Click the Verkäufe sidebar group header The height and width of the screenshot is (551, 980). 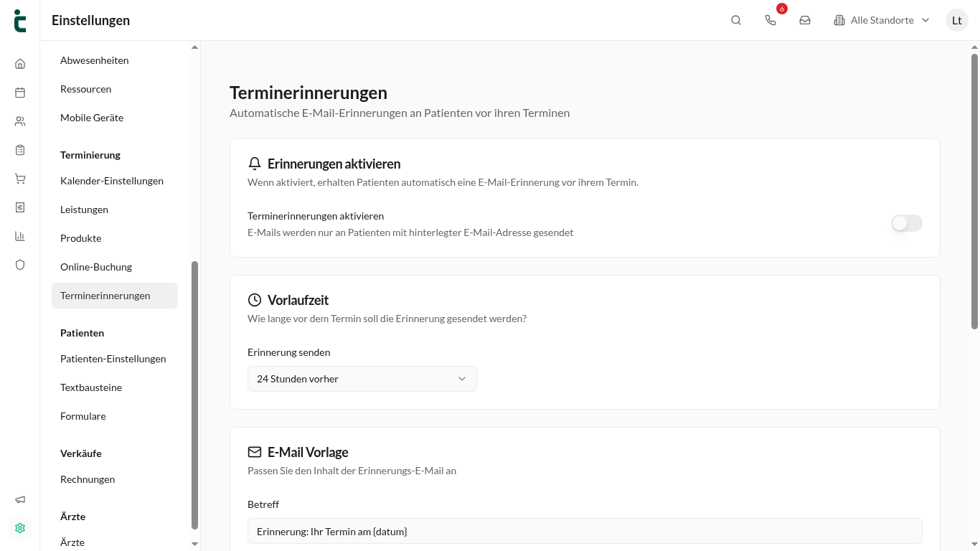click(81, 453)
